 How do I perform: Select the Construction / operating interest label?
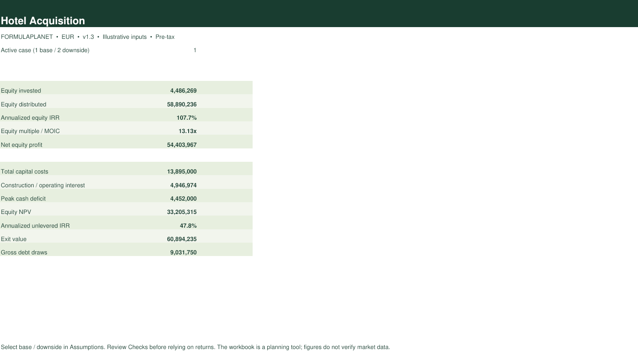point(43,185)
